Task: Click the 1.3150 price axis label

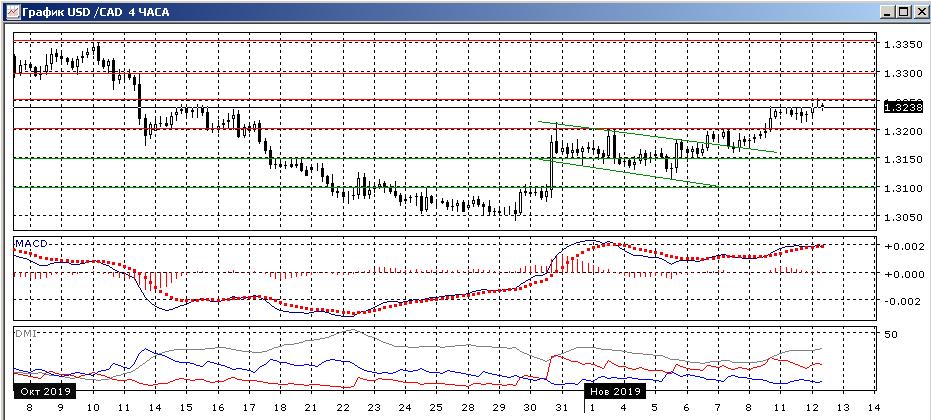Action: tap(901, 160)
